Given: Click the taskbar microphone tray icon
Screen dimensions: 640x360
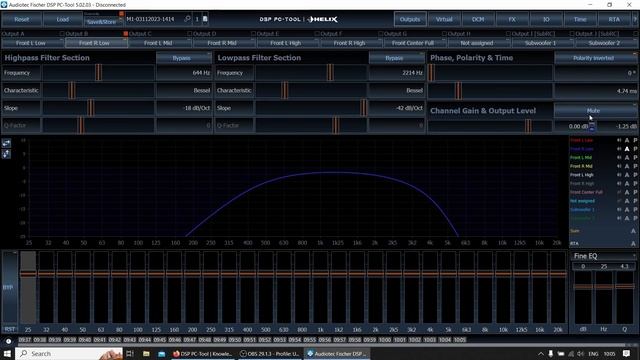Looking at the screenshot, I should tap(551, 353).
